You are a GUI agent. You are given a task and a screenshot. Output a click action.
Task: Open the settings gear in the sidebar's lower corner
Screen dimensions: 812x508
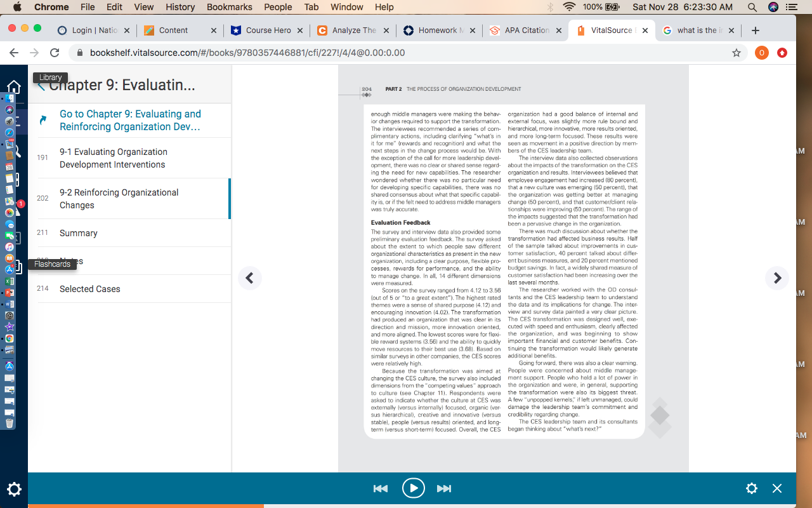pos(14,489)
